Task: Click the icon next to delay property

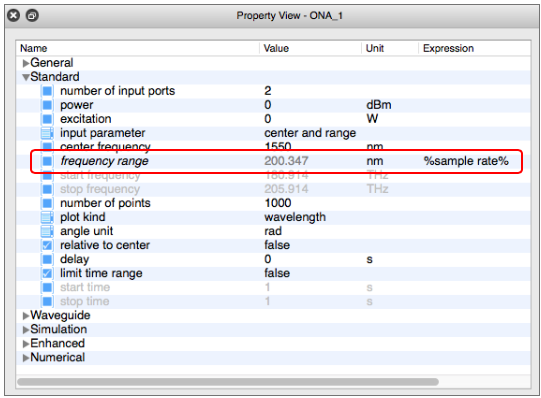Action: click(47, 259)
